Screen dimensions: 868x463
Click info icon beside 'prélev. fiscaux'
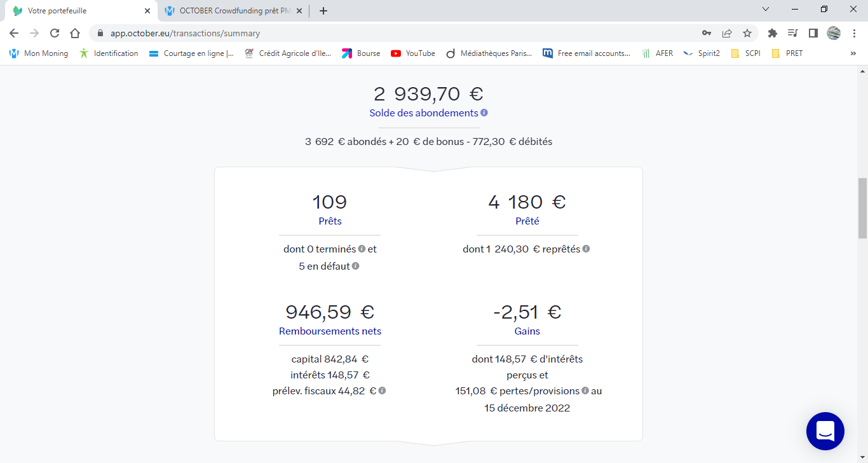(382, 390)
